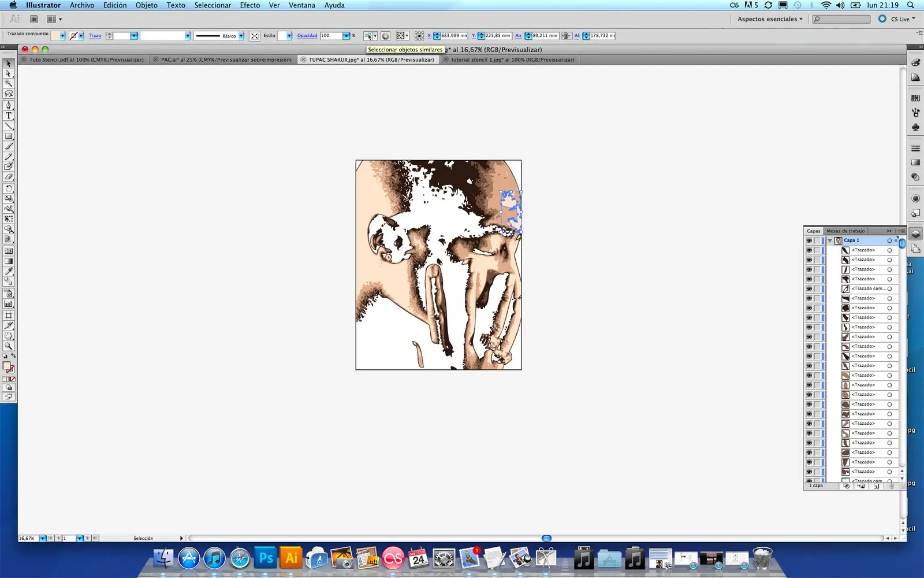924x578 pixels.
Task: Open the Archivo menu
Action: (82, 5)
